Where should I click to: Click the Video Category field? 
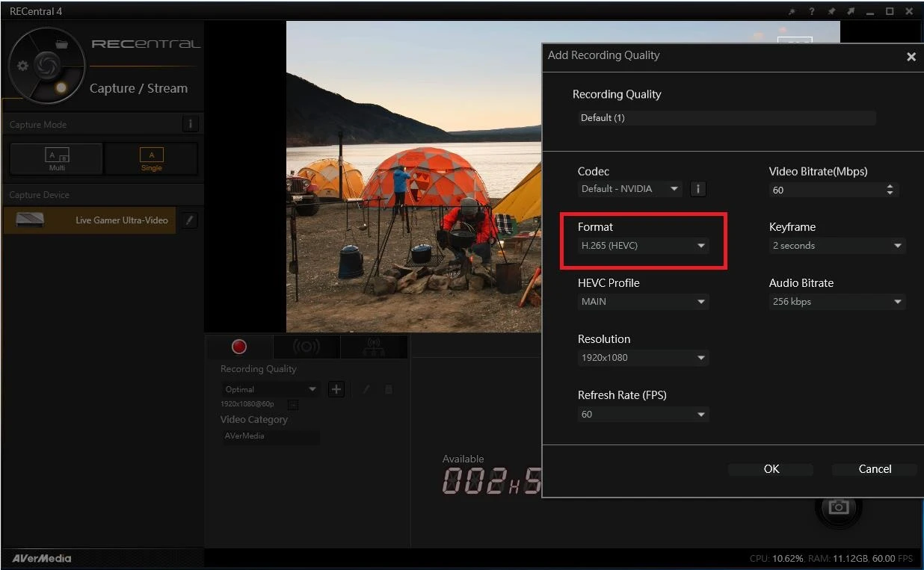pyautogui.click(x=271, y=436)
